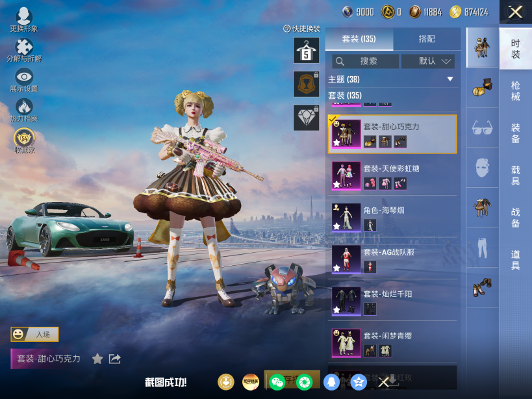Select the full outfit set category icon

click(x=482, y=47)
